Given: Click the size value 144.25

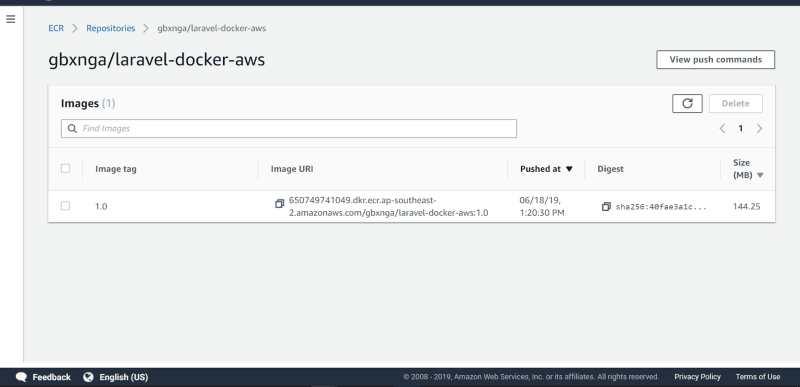Looking at the screenshot, I should [746, 207].
